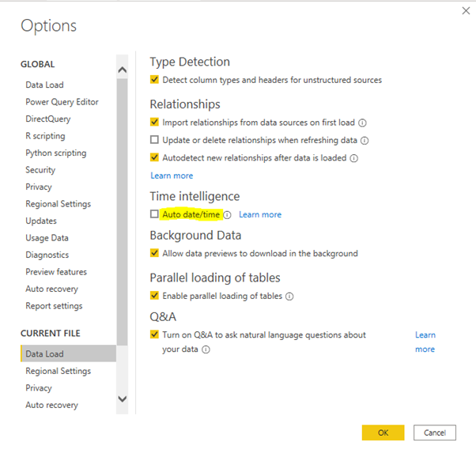This screenshot has height=461, width=476.
Task: Close the Options dialog with the X
Action: point(466,11)
